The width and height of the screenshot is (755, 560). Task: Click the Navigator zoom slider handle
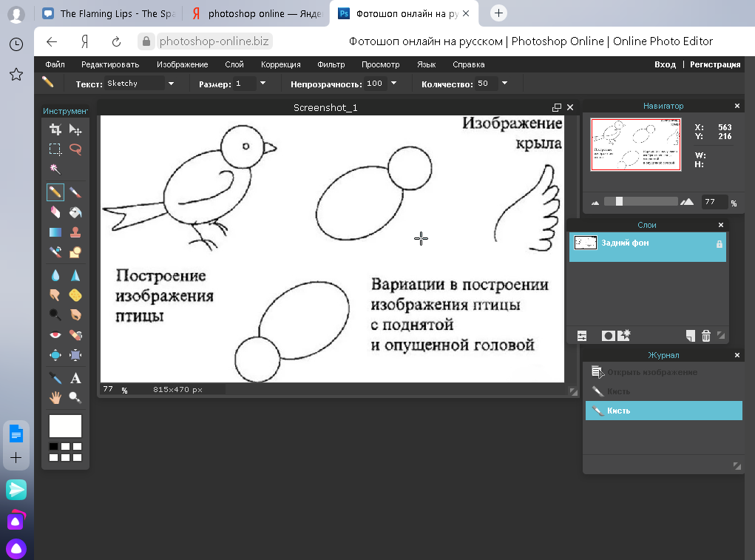[x=619, y=201]
